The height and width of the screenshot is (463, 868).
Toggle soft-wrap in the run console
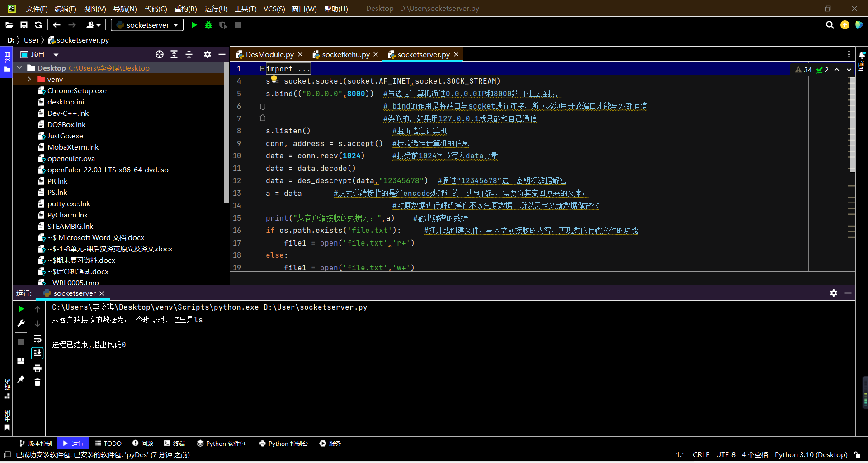click(x=38, y=339)
